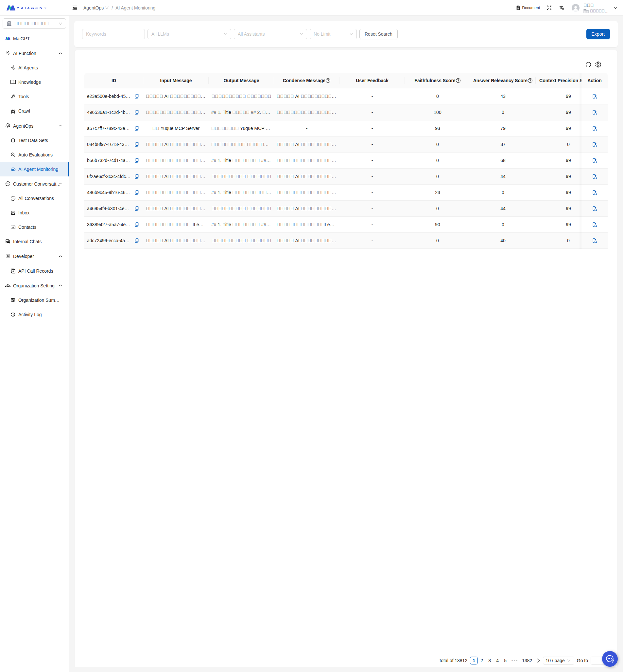The image size is (623, 672).
Task: Open table column settings gear
Action: point(598,64)
